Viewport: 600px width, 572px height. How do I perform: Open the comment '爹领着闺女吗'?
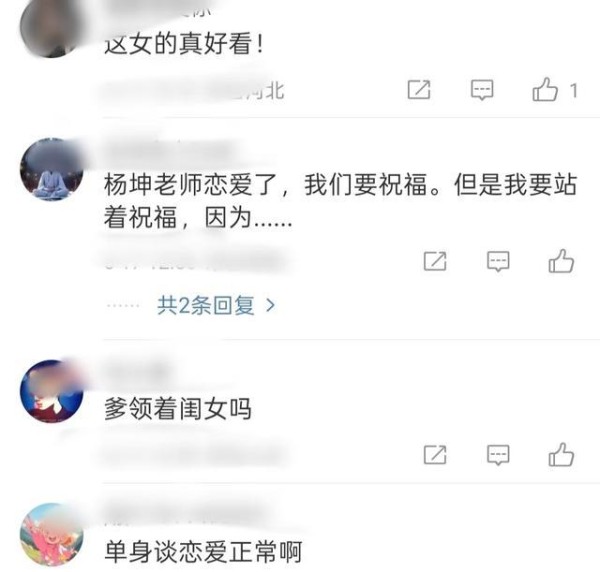click(x=178, y=409)
